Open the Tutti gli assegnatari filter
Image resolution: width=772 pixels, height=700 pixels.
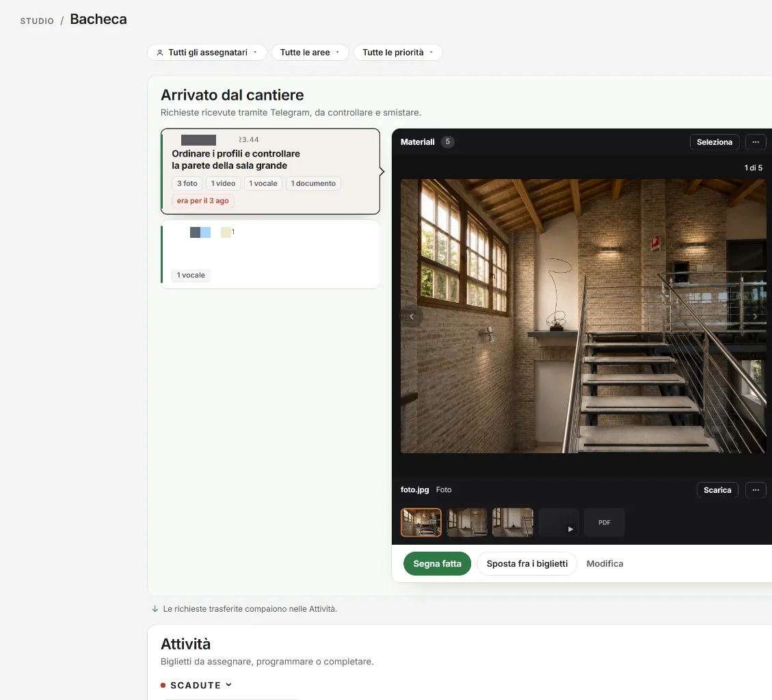[x=207, y=52]
